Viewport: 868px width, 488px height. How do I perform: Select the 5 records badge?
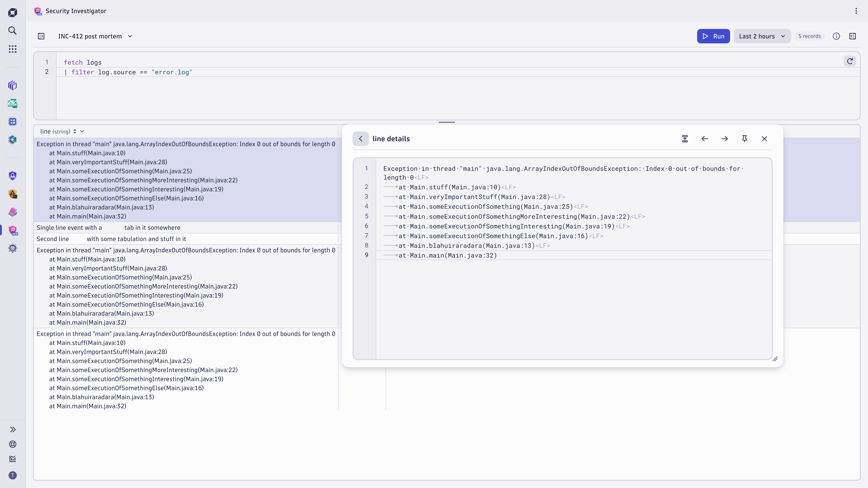(x=810, y=36)
